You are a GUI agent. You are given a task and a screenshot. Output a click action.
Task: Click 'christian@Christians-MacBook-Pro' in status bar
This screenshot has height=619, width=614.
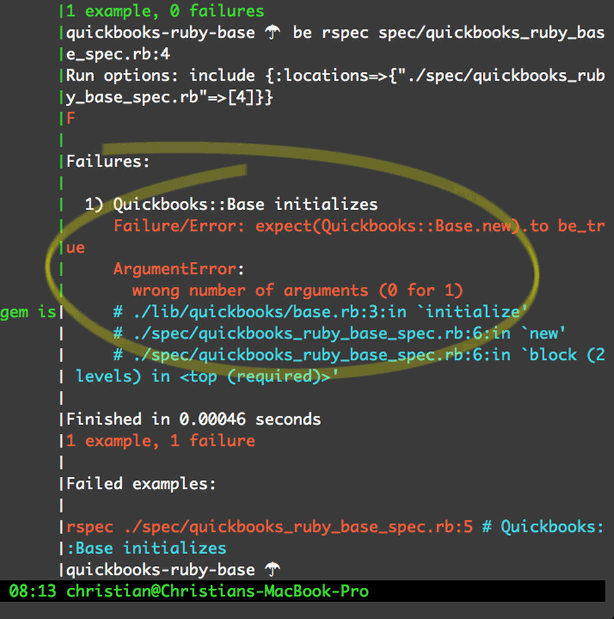click(217, 591)
